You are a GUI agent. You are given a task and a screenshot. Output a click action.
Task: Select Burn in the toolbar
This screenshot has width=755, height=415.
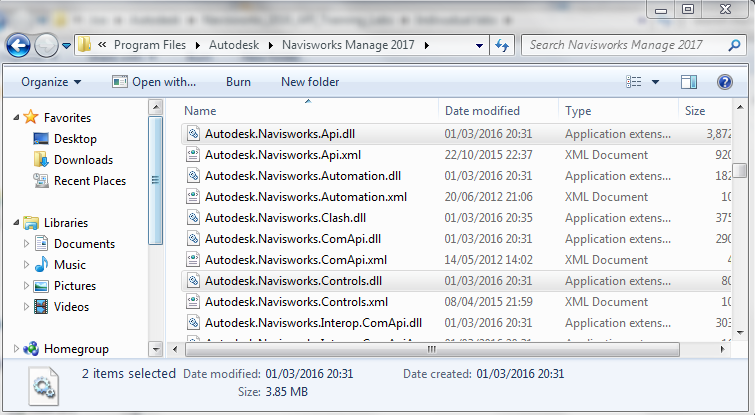point(238,82)
